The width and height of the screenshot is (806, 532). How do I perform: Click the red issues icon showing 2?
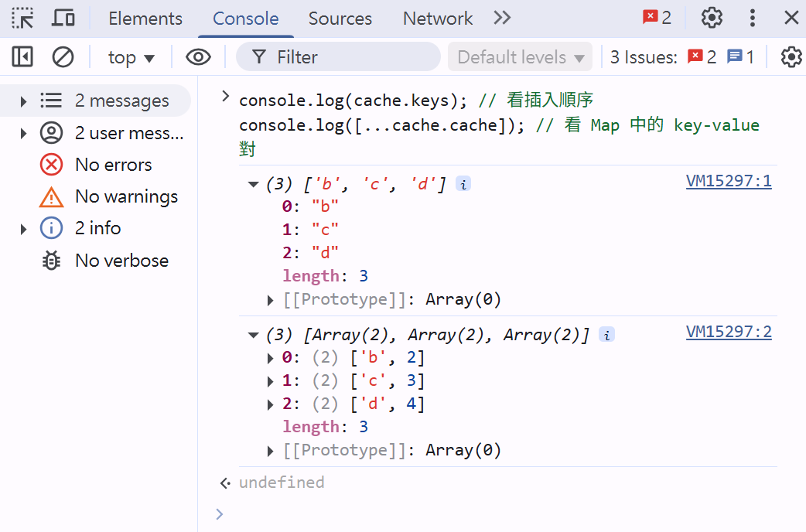pos(702,56)
